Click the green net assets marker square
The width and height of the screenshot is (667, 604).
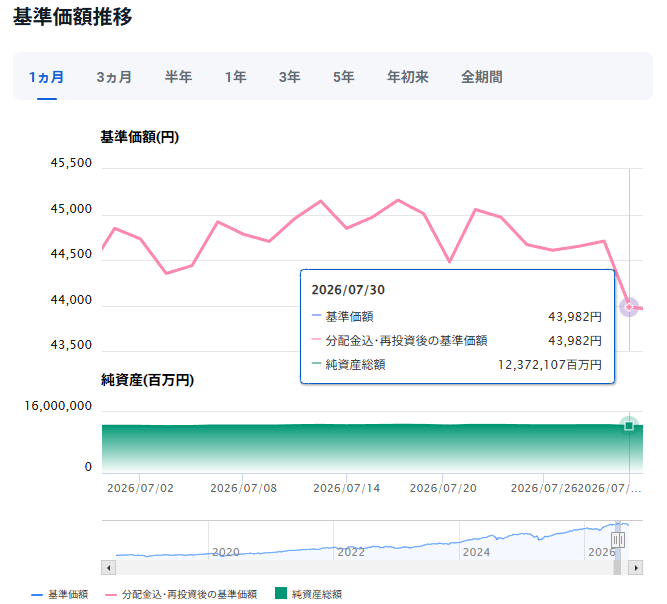tap(629, 426)
